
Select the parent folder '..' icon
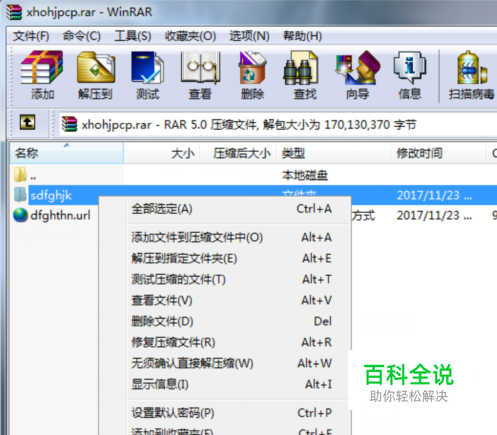click(x=20, y=175)
